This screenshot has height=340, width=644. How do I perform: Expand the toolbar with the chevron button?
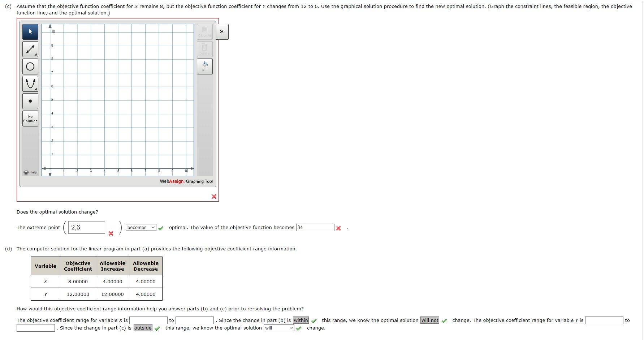coord(221,31)
